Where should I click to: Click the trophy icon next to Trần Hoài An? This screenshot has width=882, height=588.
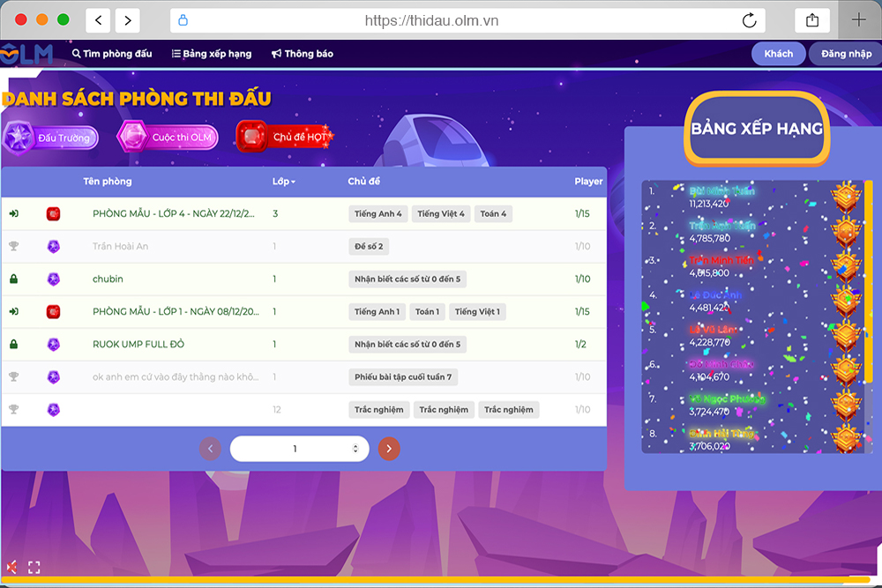pos(14,247)
